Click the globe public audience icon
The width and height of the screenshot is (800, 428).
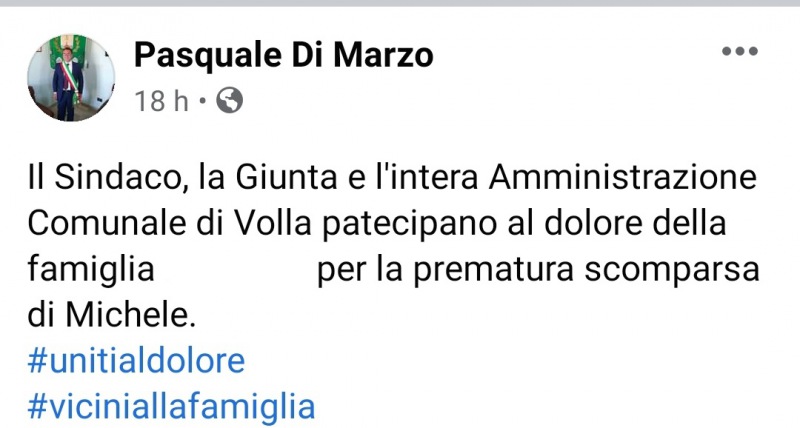tap(230, 100)
